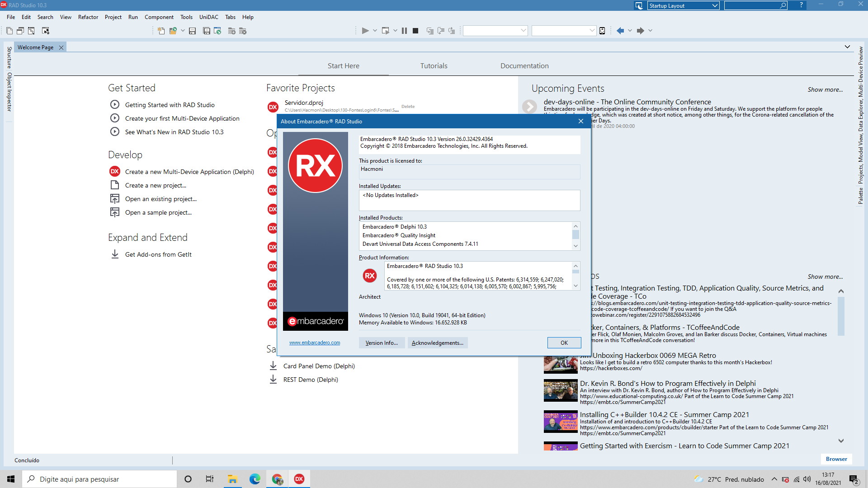Click the IDE Insight search magnifier icon

click(783, 5)
